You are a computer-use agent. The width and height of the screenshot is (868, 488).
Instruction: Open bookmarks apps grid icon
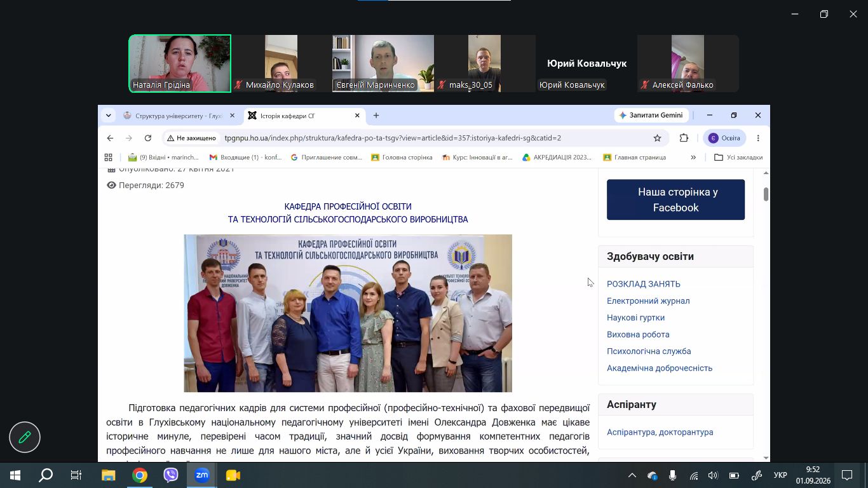click(108, 157)
